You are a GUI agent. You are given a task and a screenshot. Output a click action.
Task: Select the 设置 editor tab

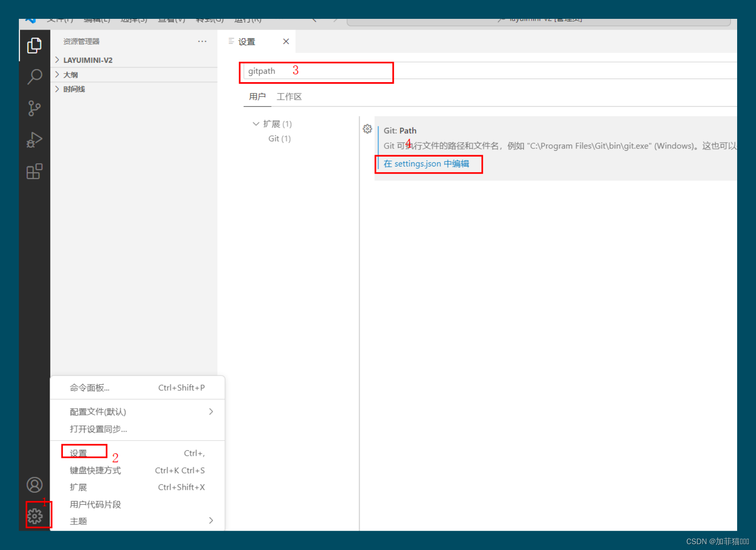tap(256, 41)
